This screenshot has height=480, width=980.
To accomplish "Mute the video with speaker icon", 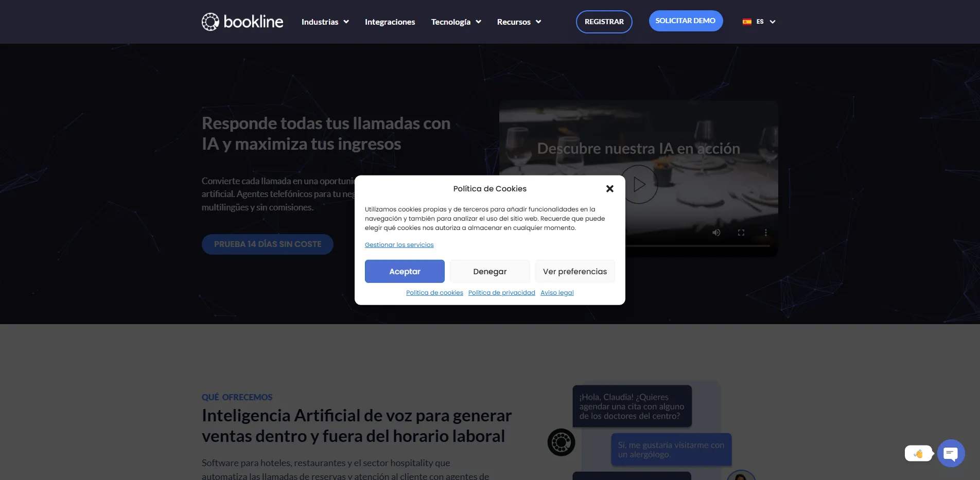I will [x=716, y=233].
